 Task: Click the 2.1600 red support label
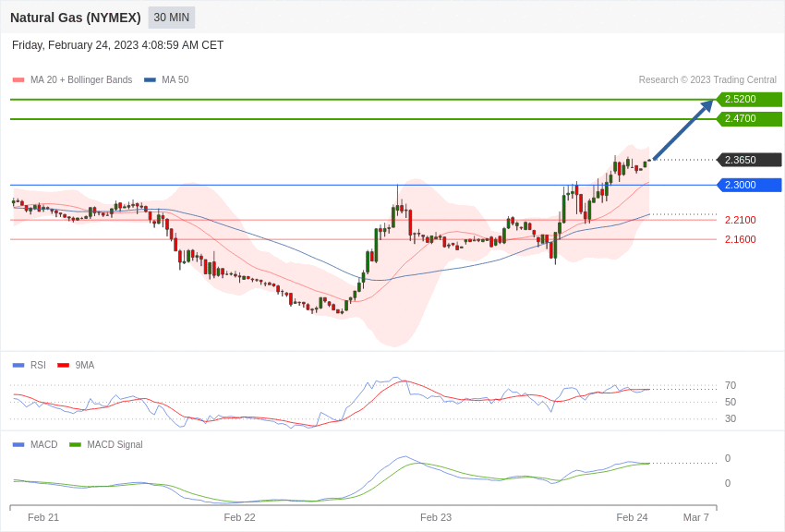[741, 239]
